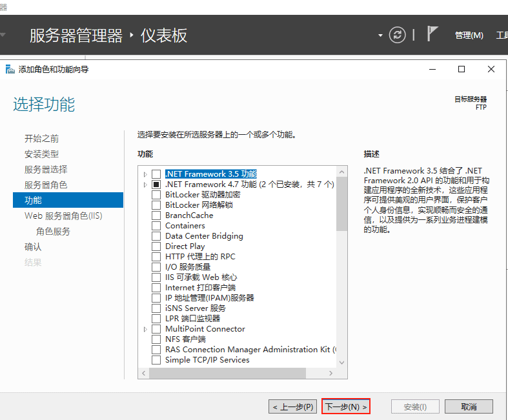Click the horizontal scroll left arrow
508x420 pixels.
pos(143,373)
